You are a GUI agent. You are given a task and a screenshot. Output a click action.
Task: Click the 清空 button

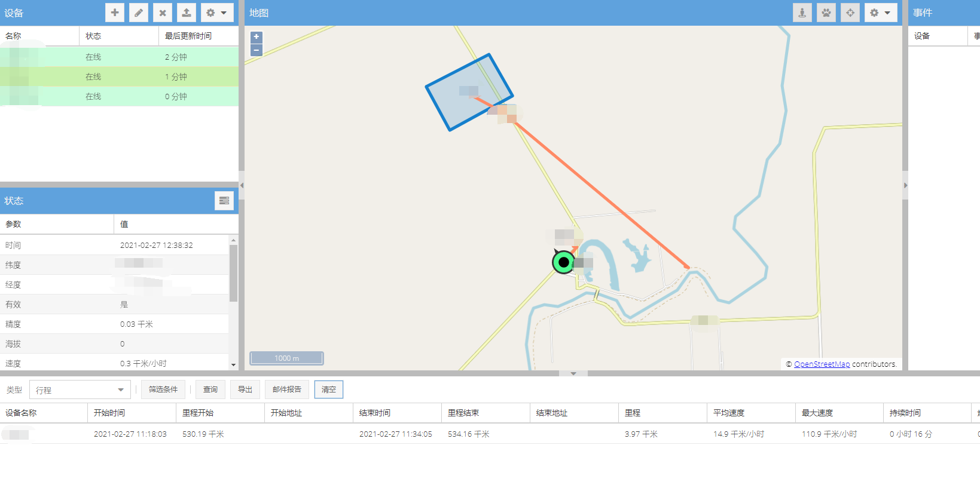click(x=329, y=389)
